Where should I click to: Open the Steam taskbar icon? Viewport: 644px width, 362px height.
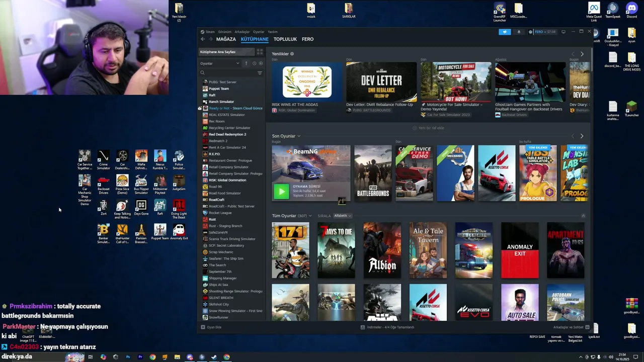pyautogui.click(x=214, y=357)
